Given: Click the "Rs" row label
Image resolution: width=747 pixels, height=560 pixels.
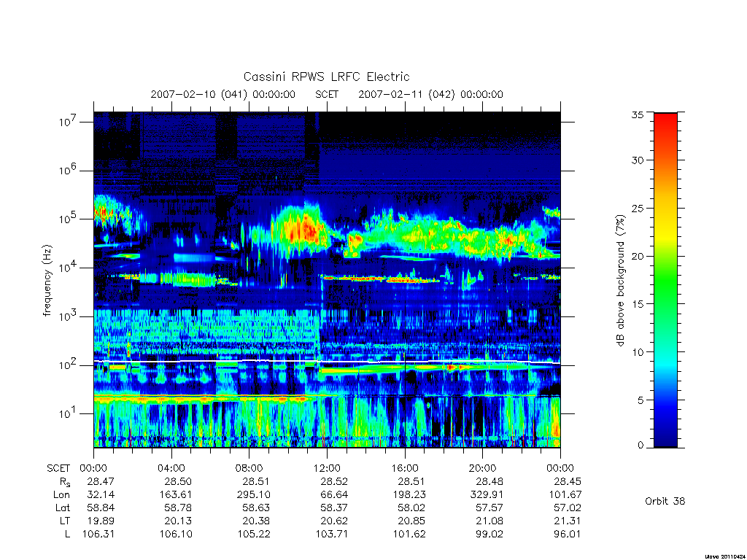Looking at the screenshot, I should [65, 482].
